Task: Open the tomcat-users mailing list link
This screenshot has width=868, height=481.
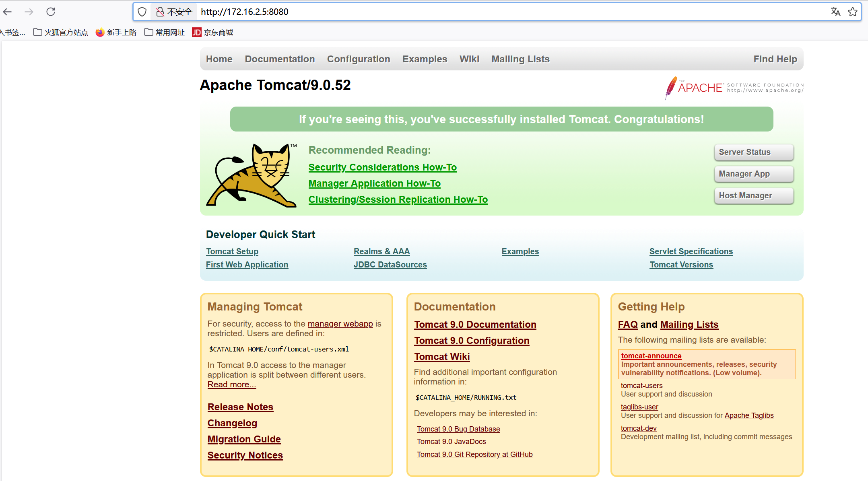Action: coord(641,386)
